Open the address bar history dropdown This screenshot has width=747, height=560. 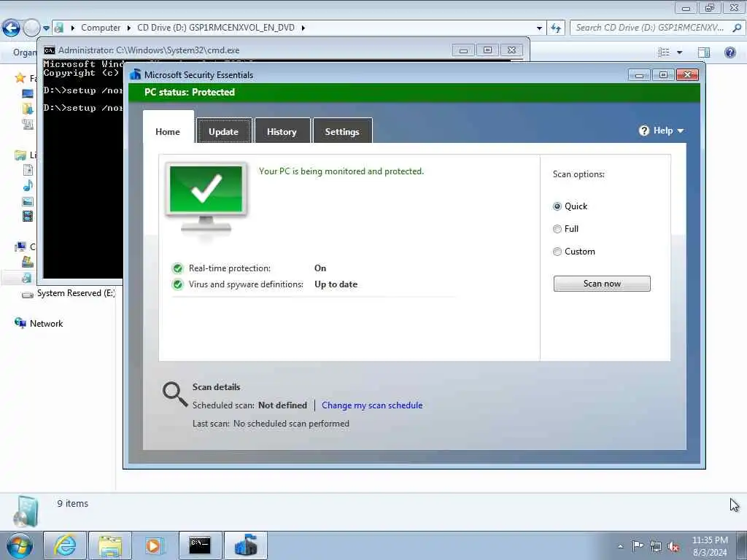[539, 28]
